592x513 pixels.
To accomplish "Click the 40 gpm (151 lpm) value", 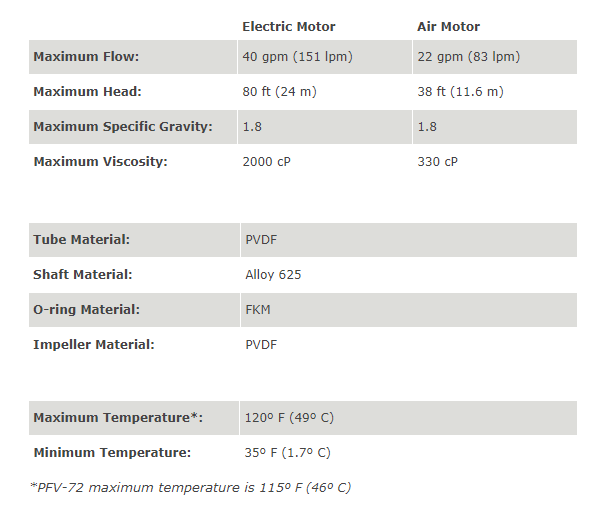I will 298,57.
